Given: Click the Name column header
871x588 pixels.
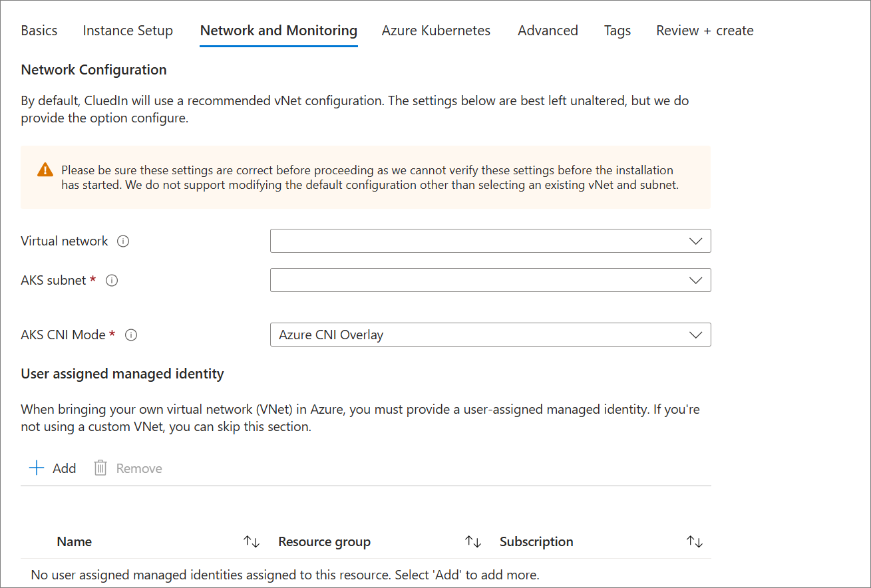Looking at the screenshot, I should pyautogui.click(x=75, y=542).
